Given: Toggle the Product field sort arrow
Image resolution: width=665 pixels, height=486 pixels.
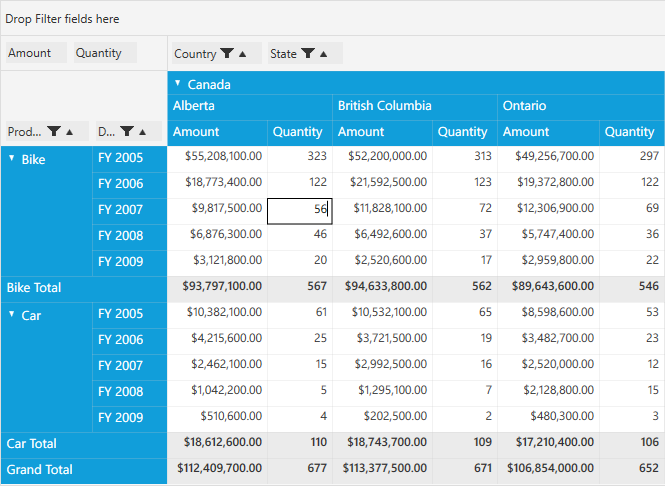Looking at the screenshot, I should pyautogui.click(x=71, y=131).
